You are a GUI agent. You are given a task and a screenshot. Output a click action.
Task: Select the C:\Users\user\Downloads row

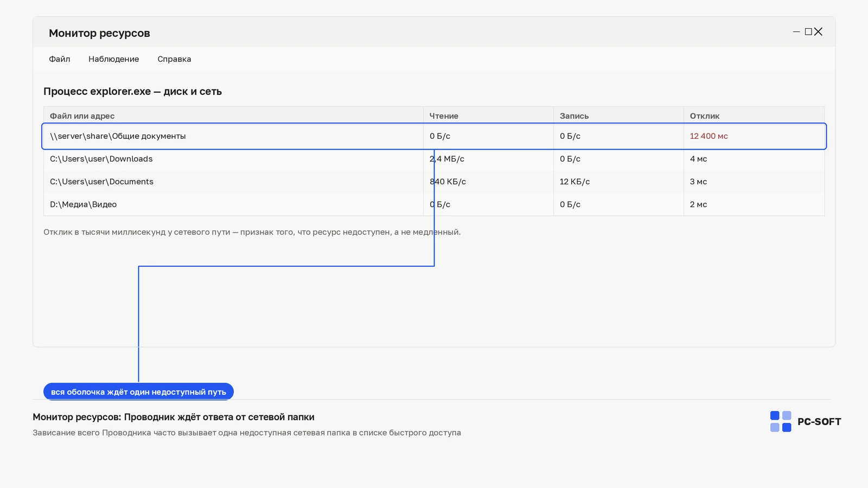pos(434,159)
